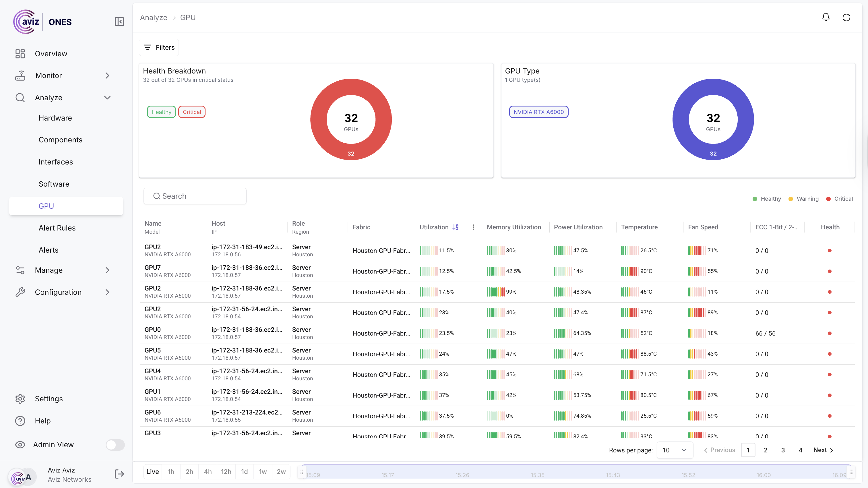Open Interfaces under Analyze
868x488 pixels.
(56, 162)
